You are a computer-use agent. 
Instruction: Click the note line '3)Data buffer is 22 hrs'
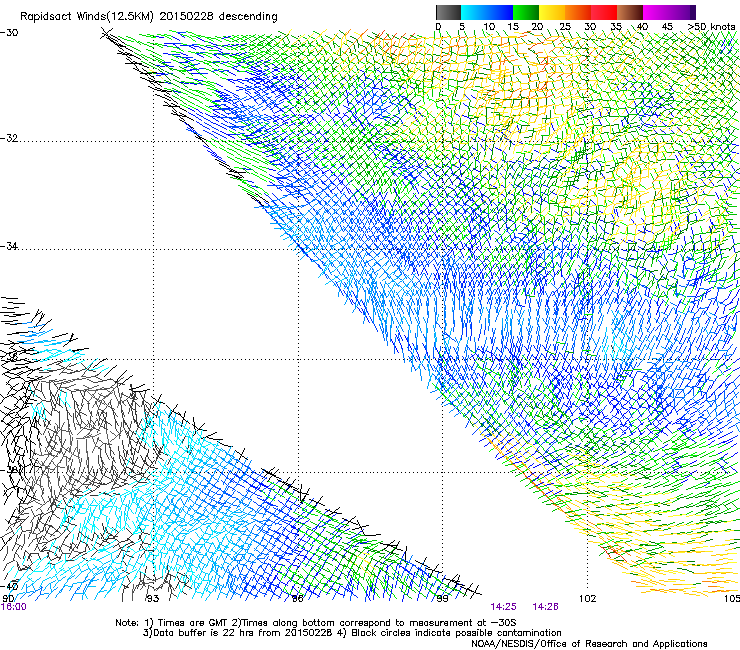click(352, 633)
